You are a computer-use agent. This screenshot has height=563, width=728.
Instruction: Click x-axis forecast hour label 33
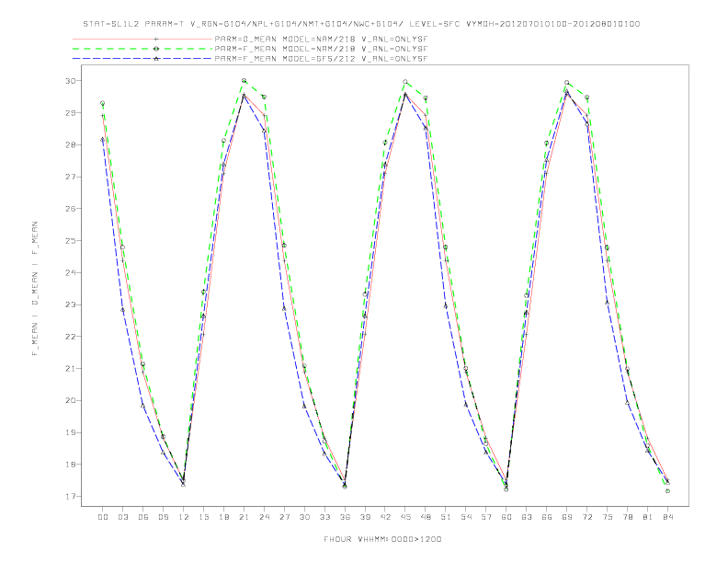pos(324,517)
